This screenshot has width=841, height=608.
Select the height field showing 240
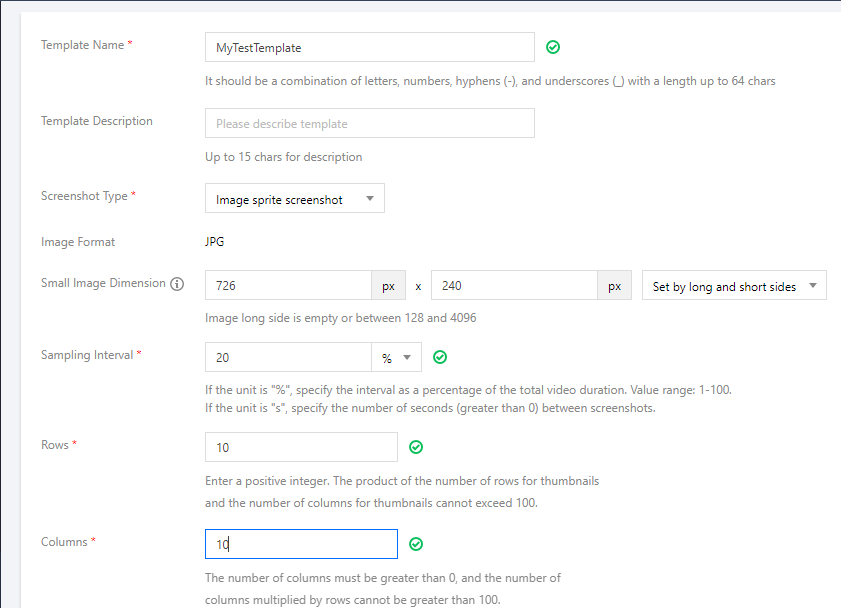point(514,286)
